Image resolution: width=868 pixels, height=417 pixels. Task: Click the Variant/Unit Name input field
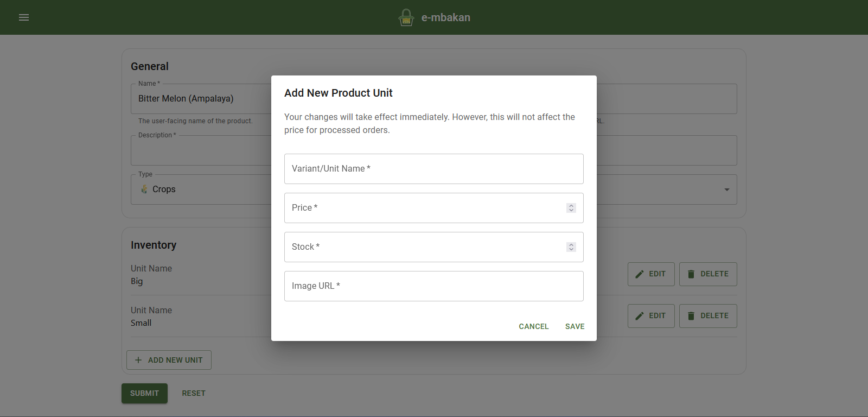pyautogui.click(x=433, y=168)
